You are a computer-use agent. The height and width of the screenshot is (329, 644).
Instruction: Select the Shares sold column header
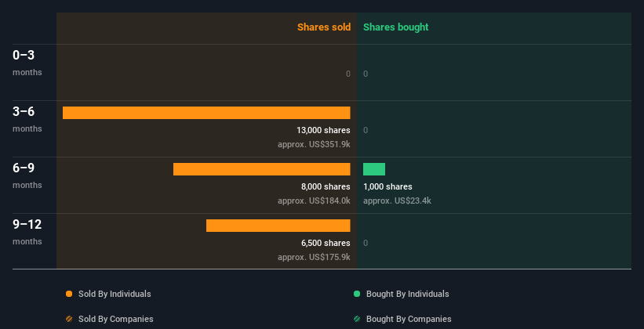(x=324, y=27)
